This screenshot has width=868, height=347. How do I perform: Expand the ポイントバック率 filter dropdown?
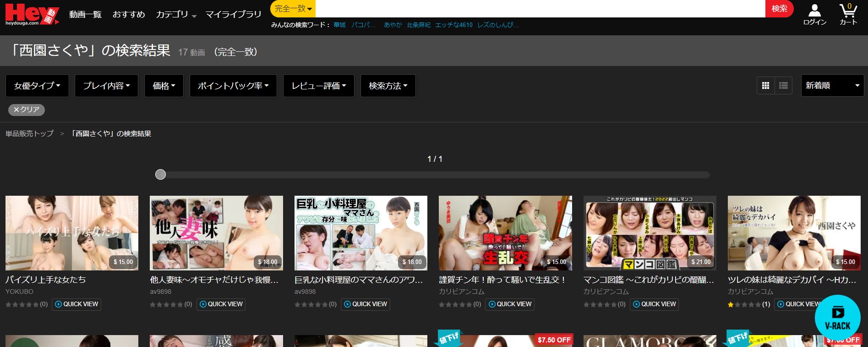[233, 86]
